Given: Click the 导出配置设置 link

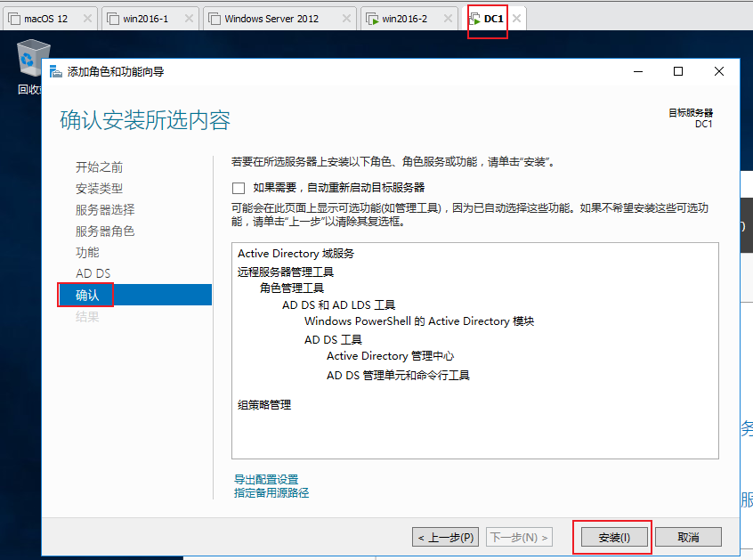Looking at the screenshot, I should point(266,479).
